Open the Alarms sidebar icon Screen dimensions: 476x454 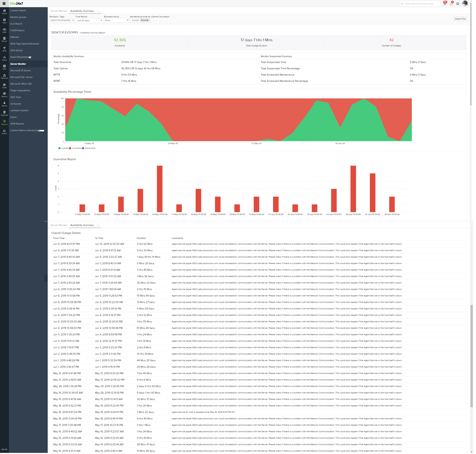(4, 104)
